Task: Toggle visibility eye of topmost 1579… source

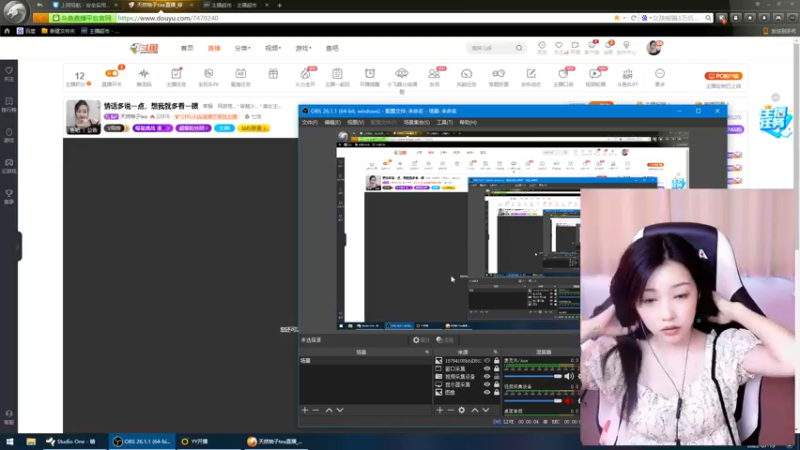Action: coord(487,361)
